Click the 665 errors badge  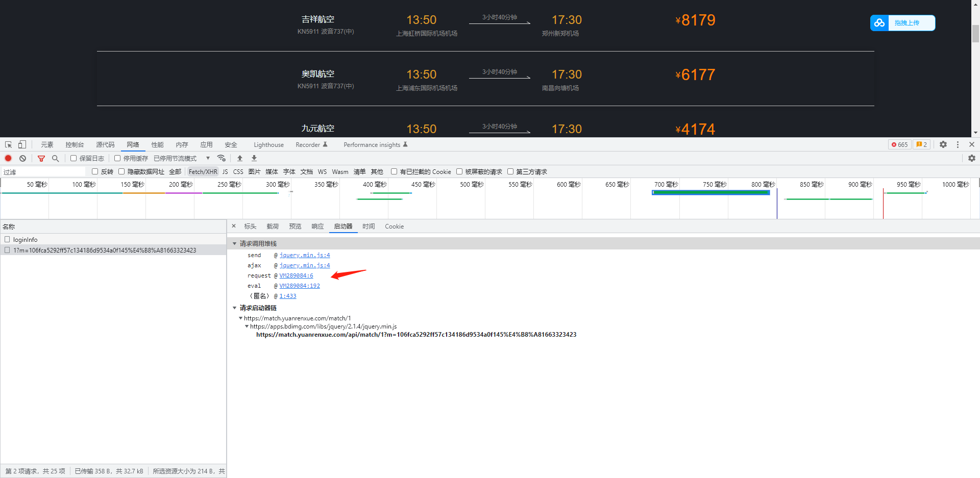point(900,145)
